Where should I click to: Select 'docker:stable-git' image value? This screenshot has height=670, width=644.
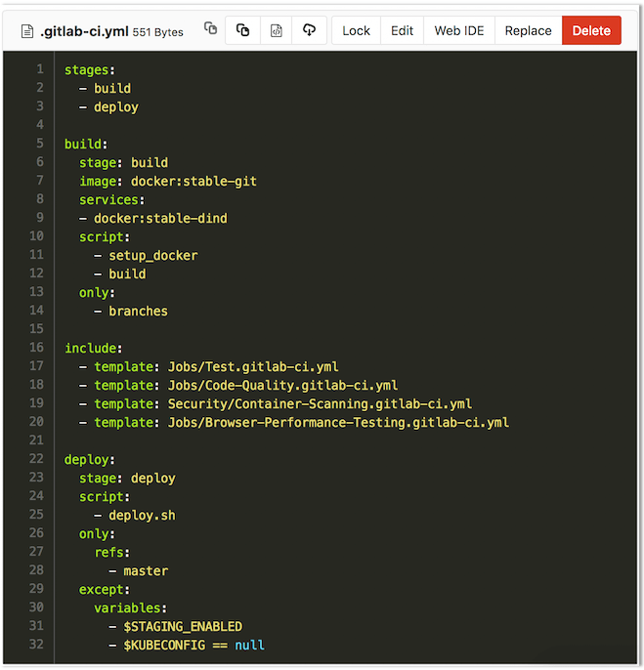coord(193,182)
